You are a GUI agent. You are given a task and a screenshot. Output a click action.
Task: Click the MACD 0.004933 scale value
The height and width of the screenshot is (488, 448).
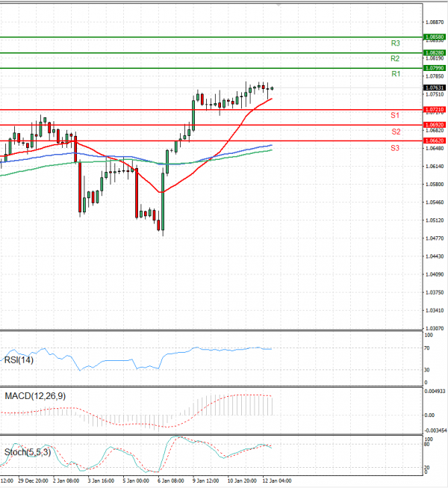[435, 391]
